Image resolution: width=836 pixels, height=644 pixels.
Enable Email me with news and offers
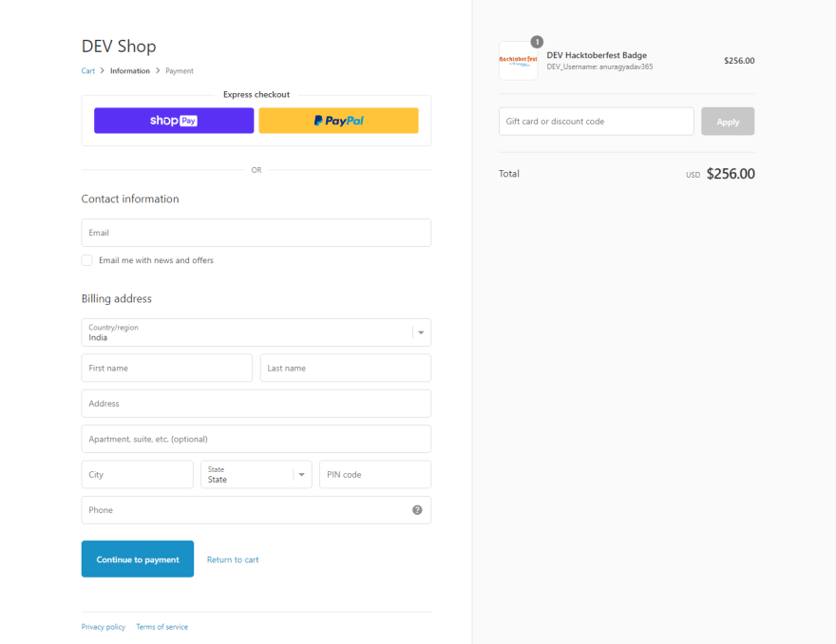click(86, 260)
